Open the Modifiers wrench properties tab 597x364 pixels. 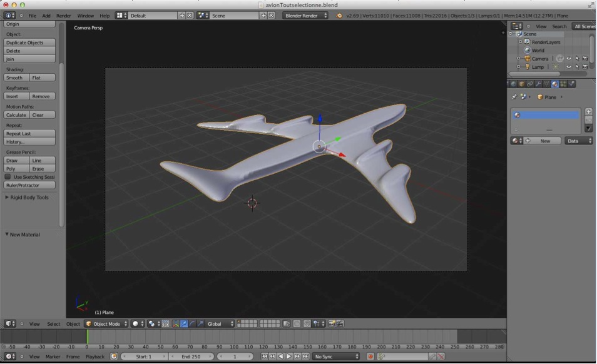point(538,84)
